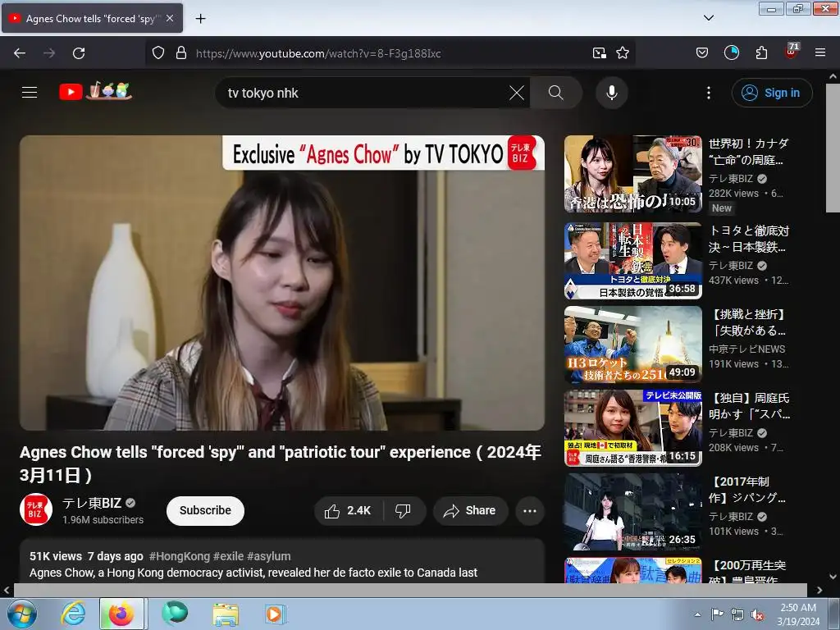Open suggested title トヨタと徹底対決
The height and width of the screenshot is (630, 840).
point(748,239)
